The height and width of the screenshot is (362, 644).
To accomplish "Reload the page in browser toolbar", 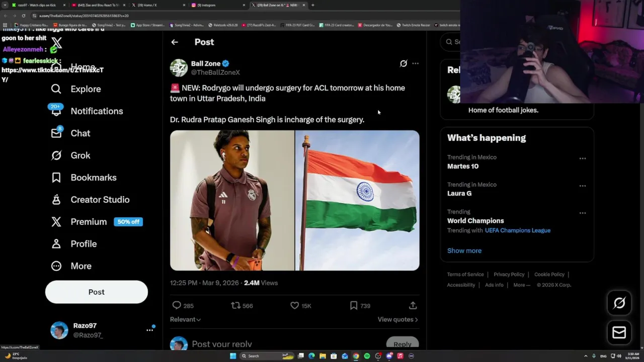I will point(23,16).
